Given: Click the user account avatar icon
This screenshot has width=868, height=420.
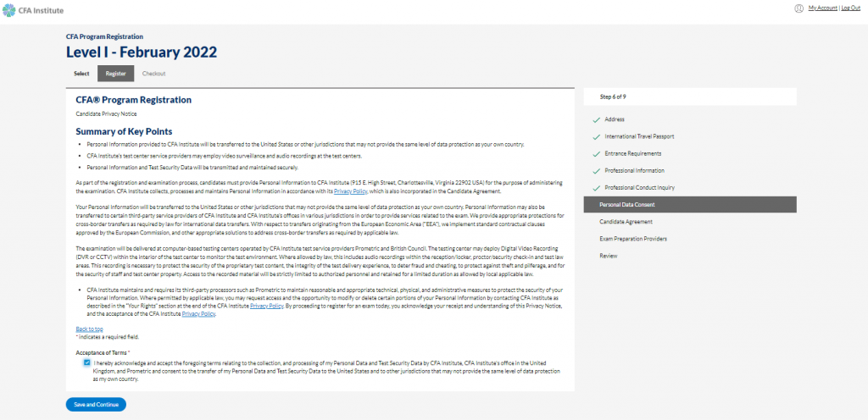Looking at the screenshot, I should [798, 8].
